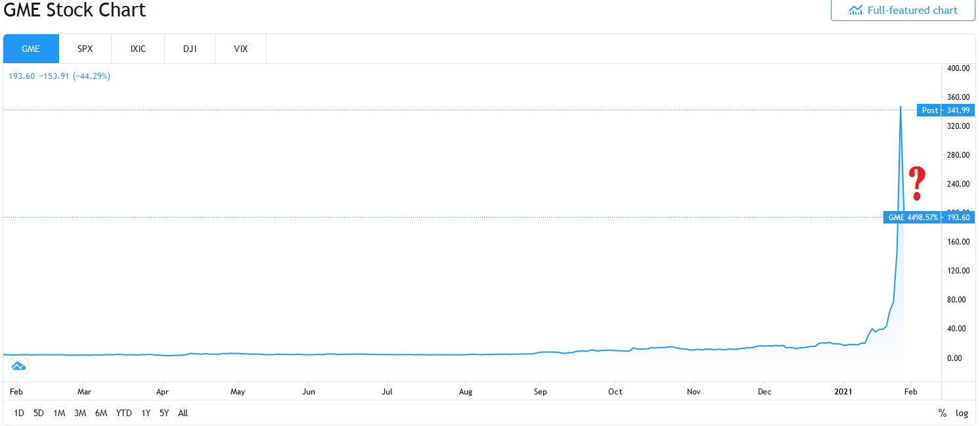Select the 6M time range
Screen dimensions: 980x426
click(101, 414)
